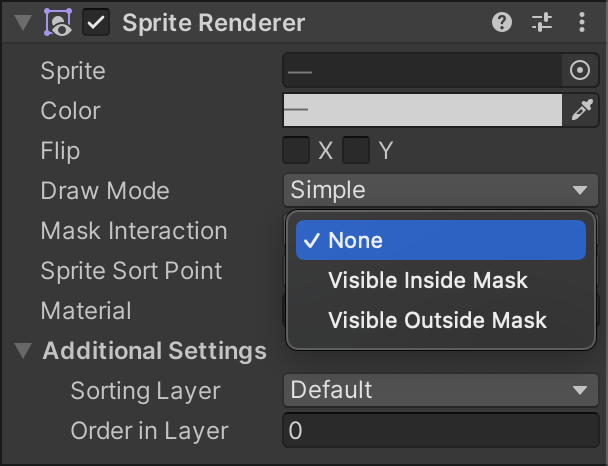Open the Sorting Layer dropdown

click(440, 390)
